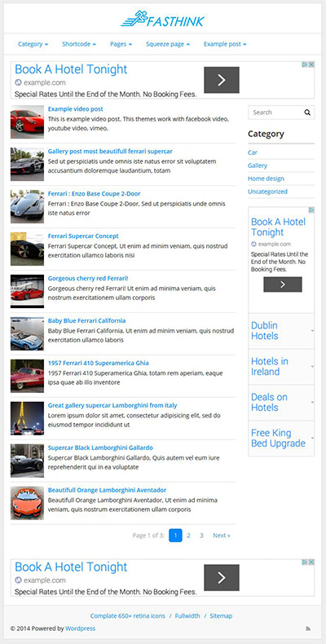The image size is (326, 644).
Task: Click the Gallery post ferrari supercar thumbnail
Action: click(x=27, y=165)
